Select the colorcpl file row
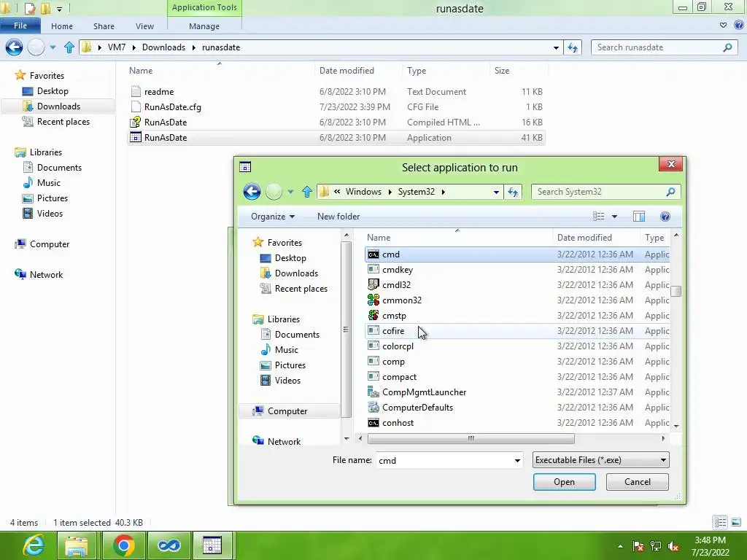The width and height of the screenshot is (747, 560). [517, 346]
